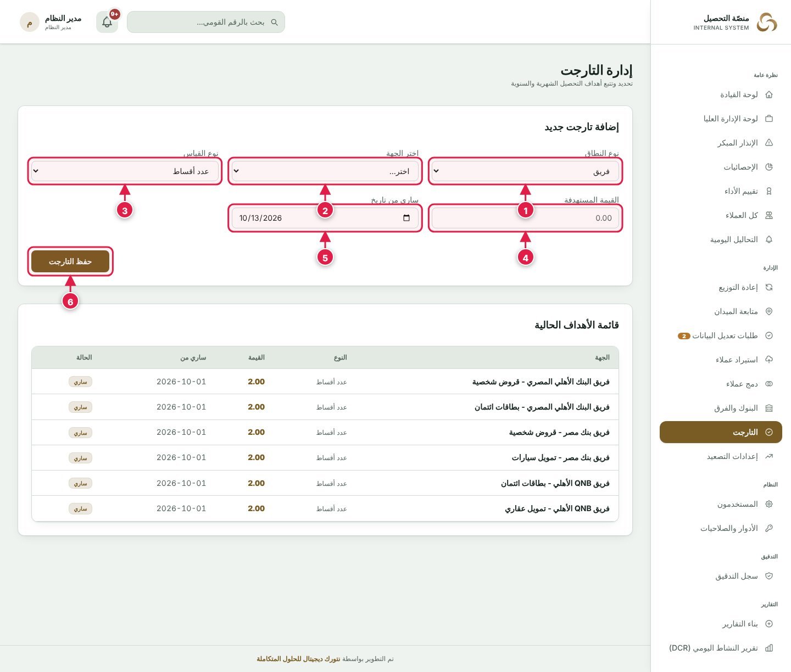The width and height of the screenshot is (791, 672).
Task: Click the row فريق QNB الأهلي - تمويل عقاري
Action: tap(325, 508)
